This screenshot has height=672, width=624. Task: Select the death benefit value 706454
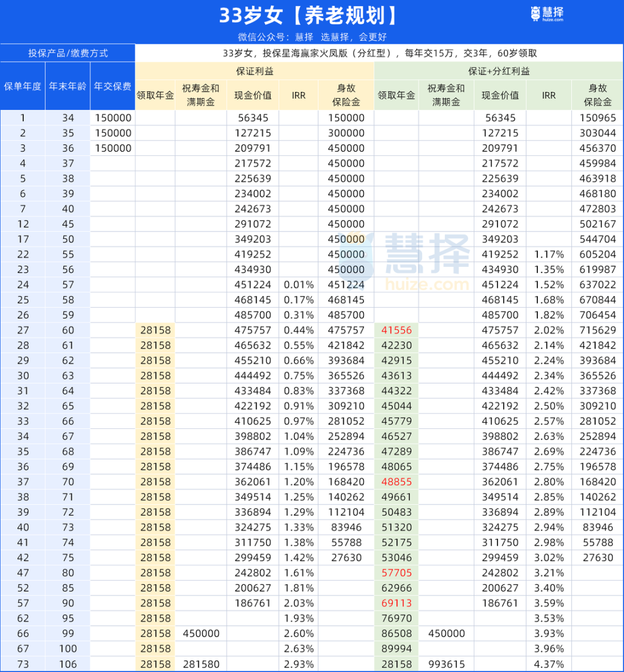(597, 315)
